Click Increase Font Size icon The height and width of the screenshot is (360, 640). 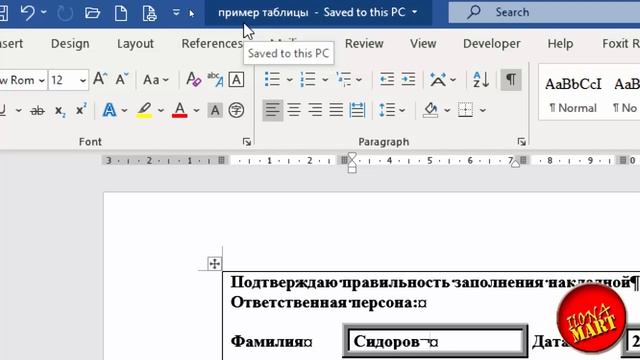pyautogui.click(x=100, y=79)
